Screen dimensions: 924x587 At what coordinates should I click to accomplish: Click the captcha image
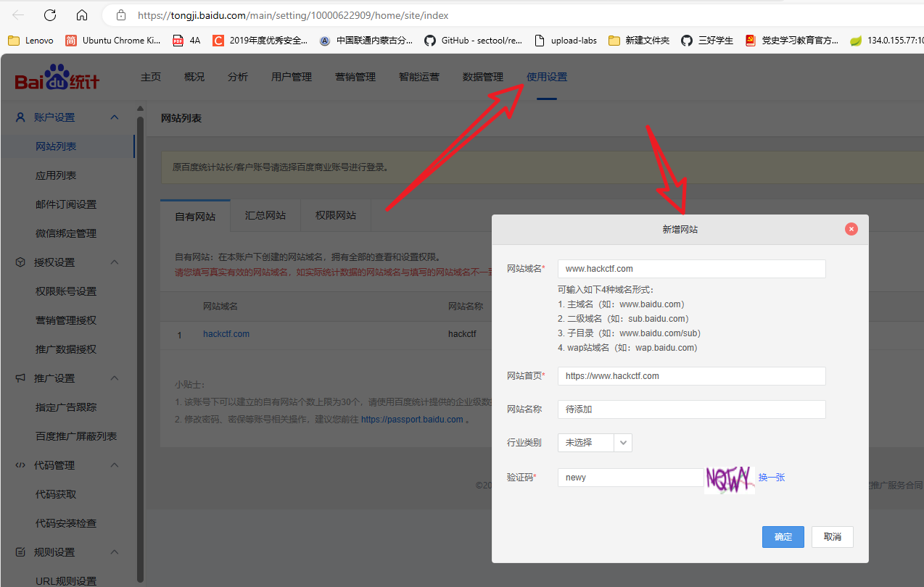click(x=730, y=480)
